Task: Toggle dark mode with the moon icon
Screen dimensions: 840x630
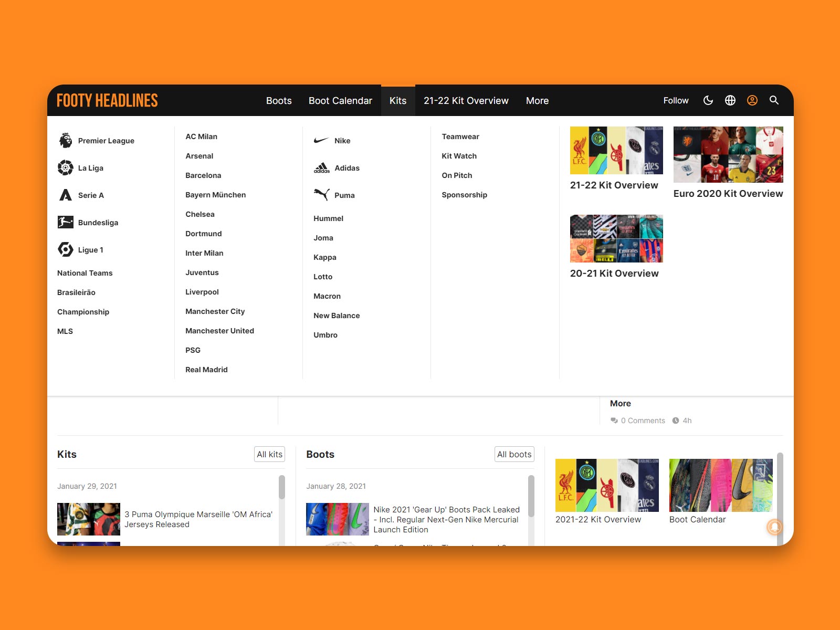Action: tap(708, 100)
